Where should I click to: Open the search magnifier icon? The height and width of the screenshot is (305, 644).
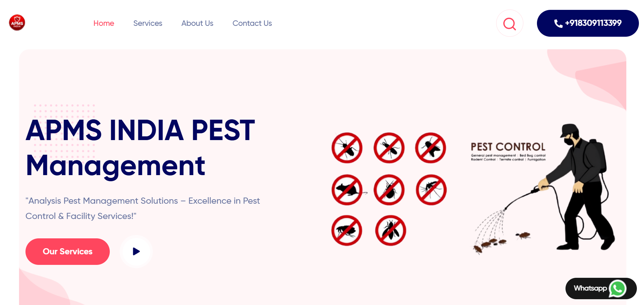509,23
